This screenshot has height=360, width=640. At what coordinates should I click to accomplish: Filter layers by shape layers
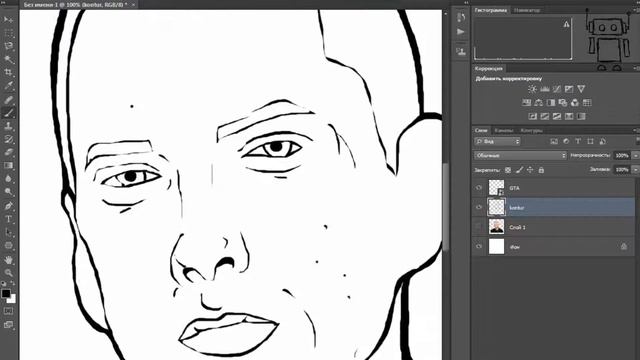tap(590, 141)
